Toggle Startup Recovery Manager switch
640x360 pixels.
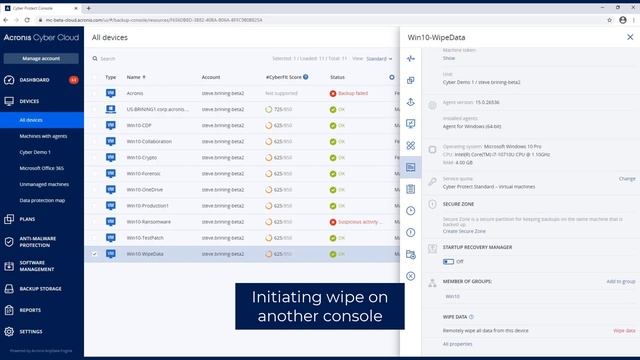pos(448,262)
